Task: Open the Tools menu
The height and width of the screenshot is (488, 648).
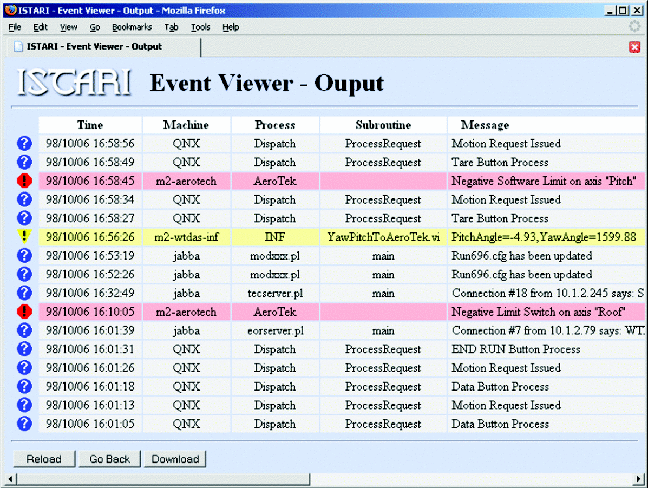Action: (202, 27)
